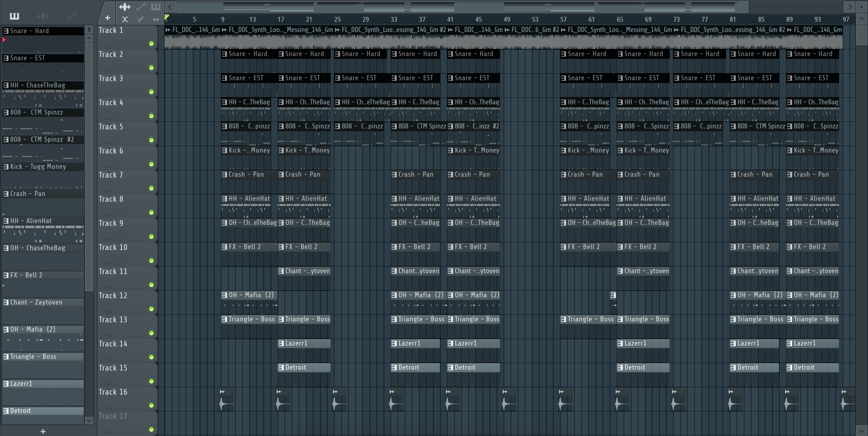
Task: Toggle the mute light on Track 14
Action: tap(152, 357)
